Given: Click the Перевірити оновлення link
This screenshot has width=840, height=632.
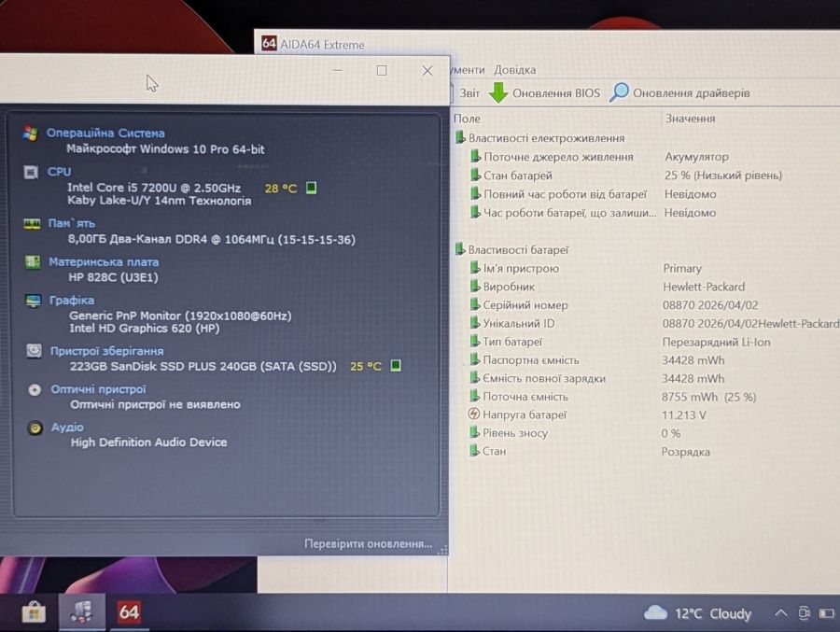Looking at the screenshot, I should (x=368, y=543).
